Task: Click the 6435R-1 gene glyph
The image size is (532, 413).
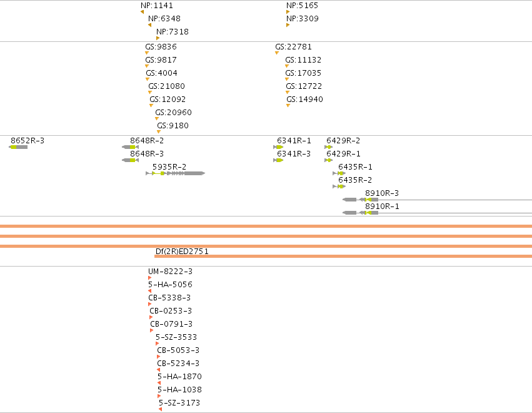Action: [339, 173]
